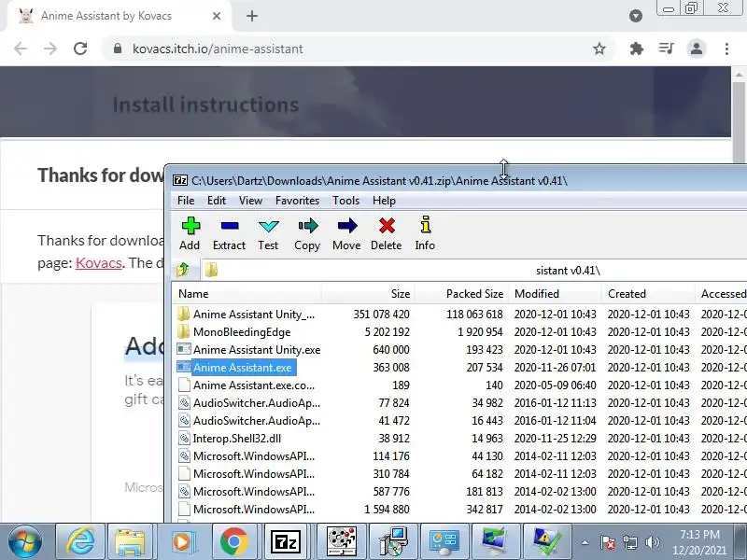Run the Test archive tool
Screen dimensions: 747x560
[268, 233]
